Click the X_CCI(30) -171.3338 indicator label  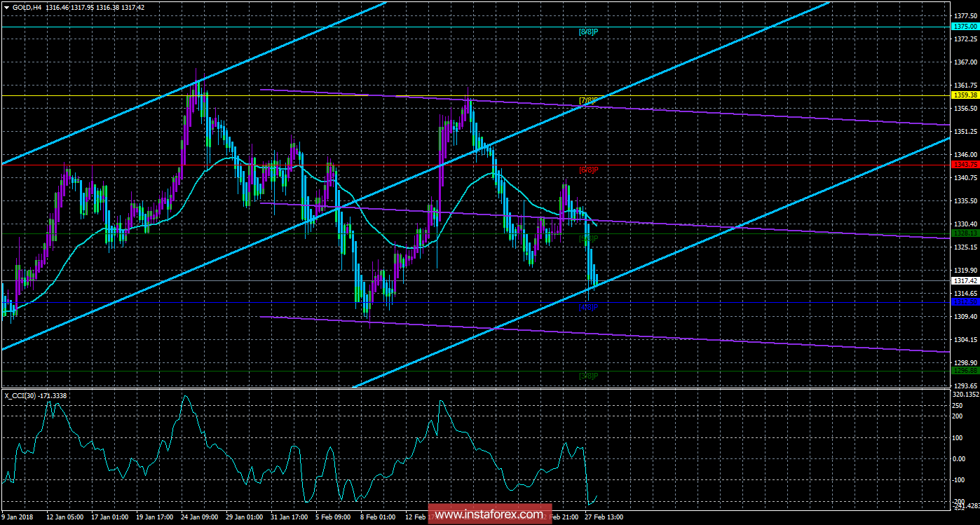click(x=35, y=396)
